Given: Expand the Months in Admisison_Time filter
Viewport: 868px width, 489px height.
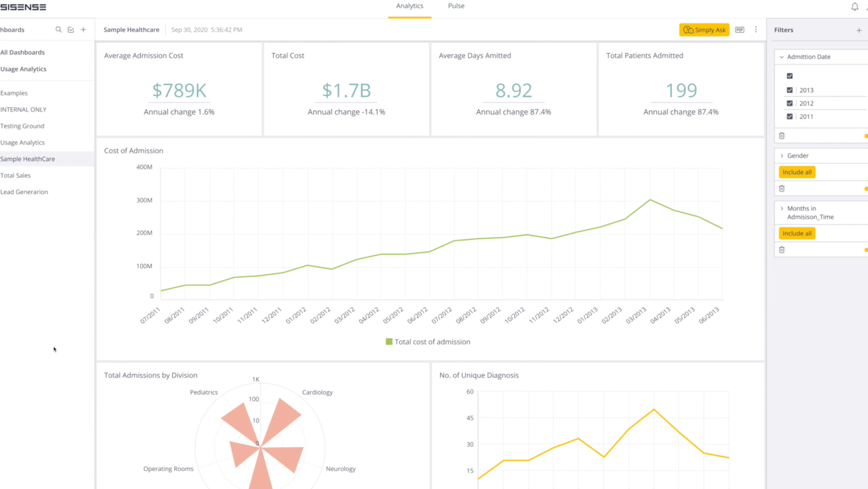Looking at the screenshot, I should click(782, 208).
